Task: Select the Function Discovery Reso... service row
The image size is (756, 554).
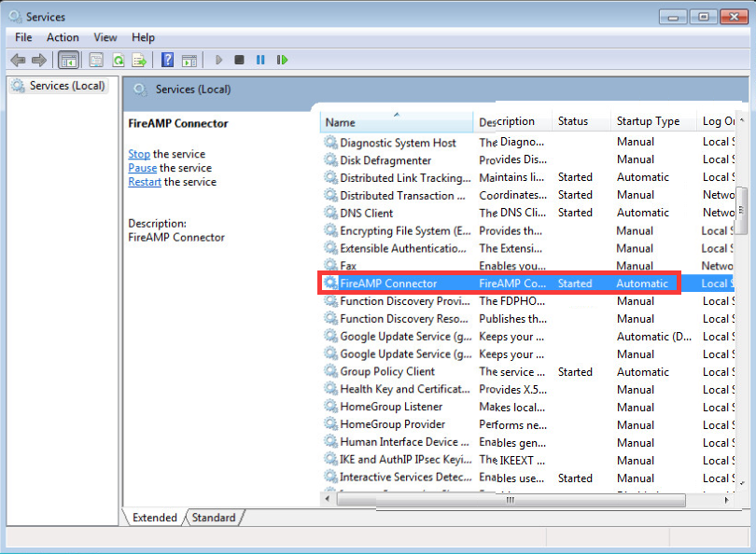Action: point(528,318)
